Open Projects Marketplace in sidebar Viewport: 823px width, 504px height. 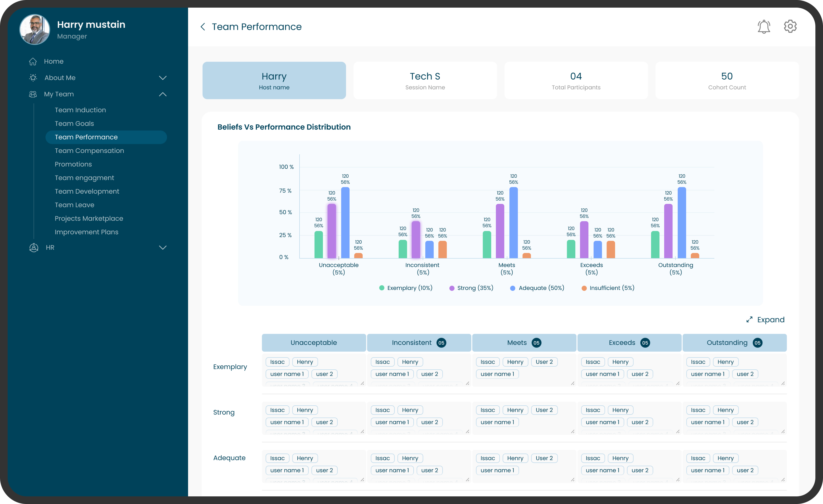tap(89, 218)
